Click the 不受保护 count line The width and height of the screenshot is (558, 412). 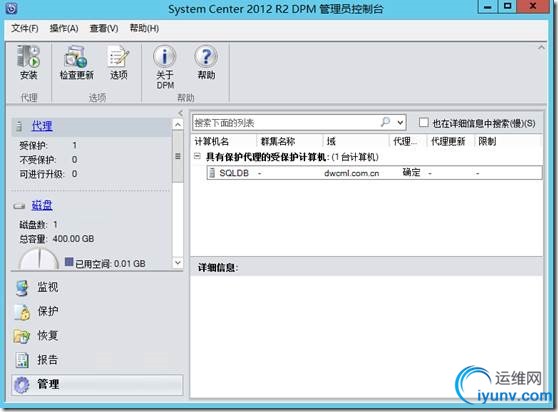tap(48, 159)
